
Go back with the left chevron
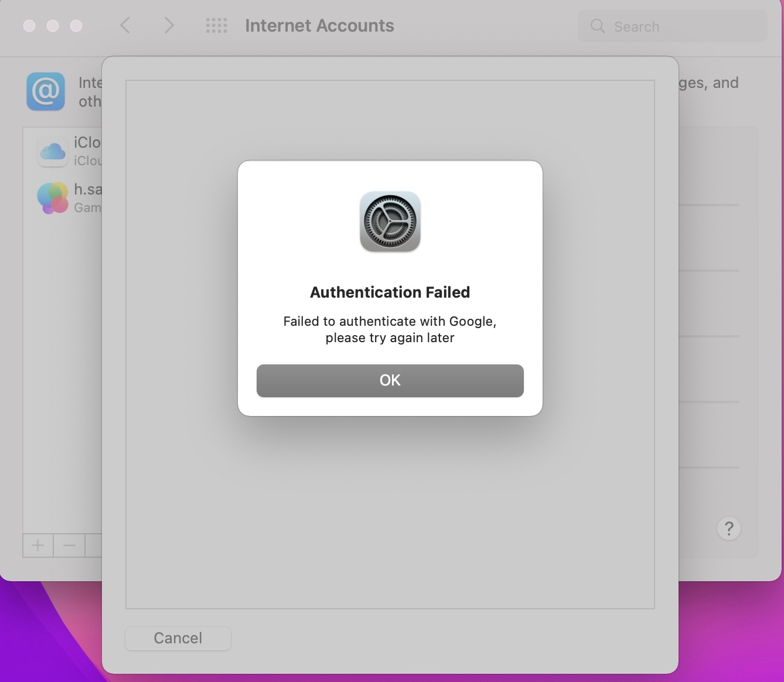click(x=125, y=25)
